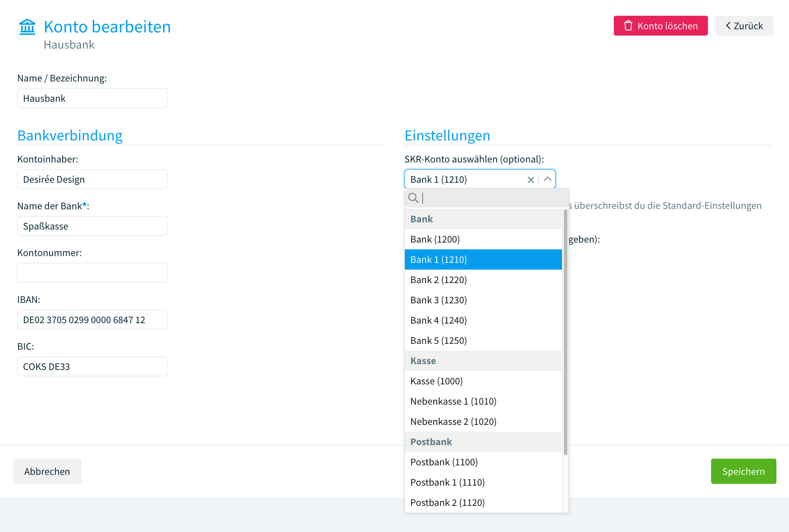The image size is (789, 532).
Task: Click inside the IBAN field
Action: 92,320
